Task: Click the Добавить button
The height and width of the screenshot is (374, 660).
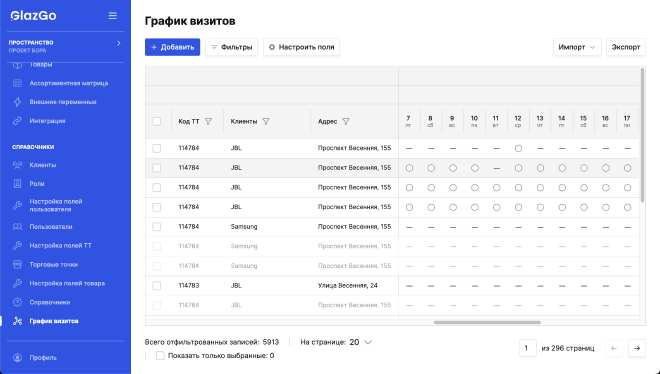Action: coord(172,47)
